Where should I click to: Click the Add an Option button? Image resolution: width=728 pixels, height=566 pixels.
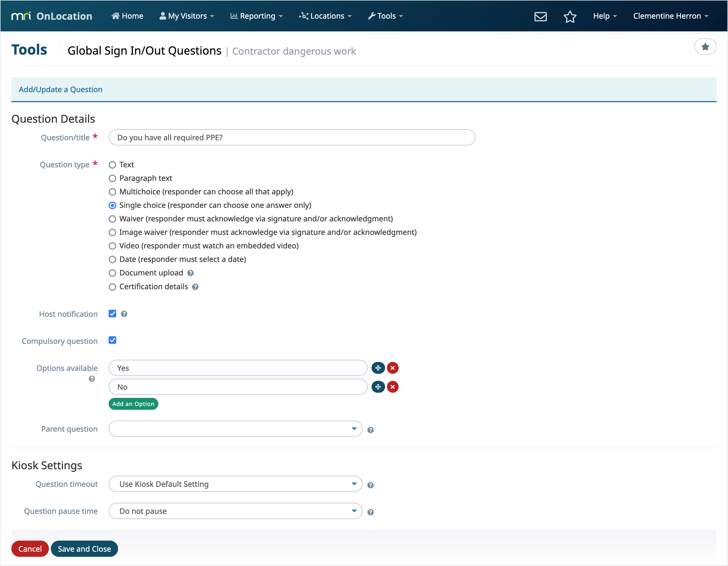[133, 404]
